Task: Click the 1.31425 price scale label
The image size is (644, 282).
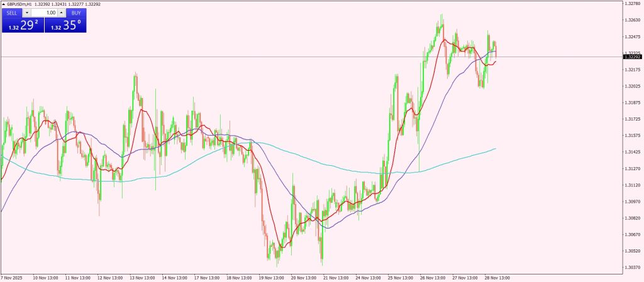Action: coord(631,152)
